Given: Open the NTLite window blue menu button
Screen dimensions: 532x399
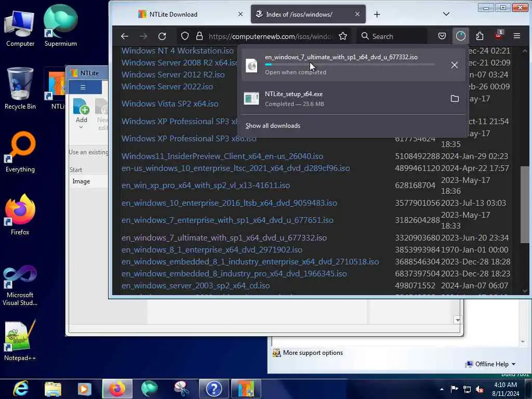Looking at the screenshot, I should pos(85,87).
